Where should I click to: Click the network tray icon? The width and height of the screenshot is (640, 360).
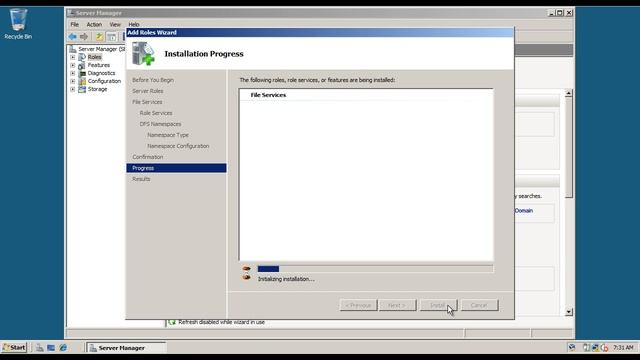596,348
